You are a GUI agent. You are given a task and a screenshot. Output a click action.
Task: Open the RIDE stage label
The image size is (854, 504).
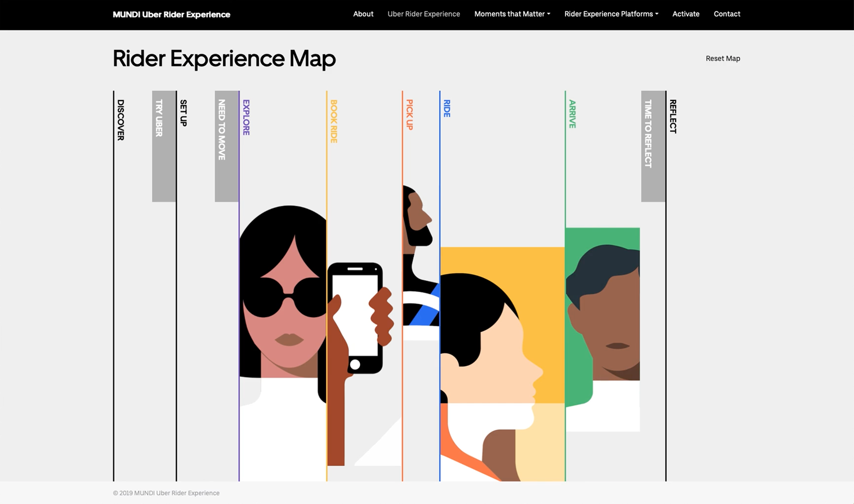coord(447,108)
